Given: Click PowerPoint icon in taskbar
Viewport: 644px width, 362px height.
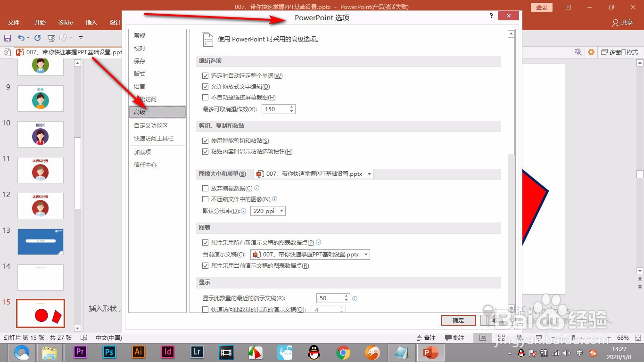Looking at the screenshot, I should [x=430, y=352].
